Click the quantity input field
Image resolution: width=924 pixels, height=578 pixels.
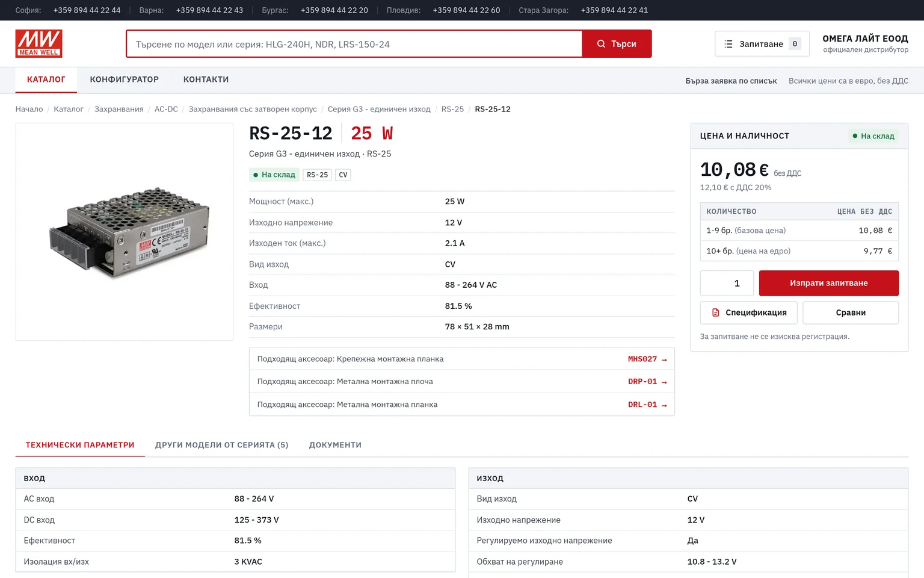727,283
